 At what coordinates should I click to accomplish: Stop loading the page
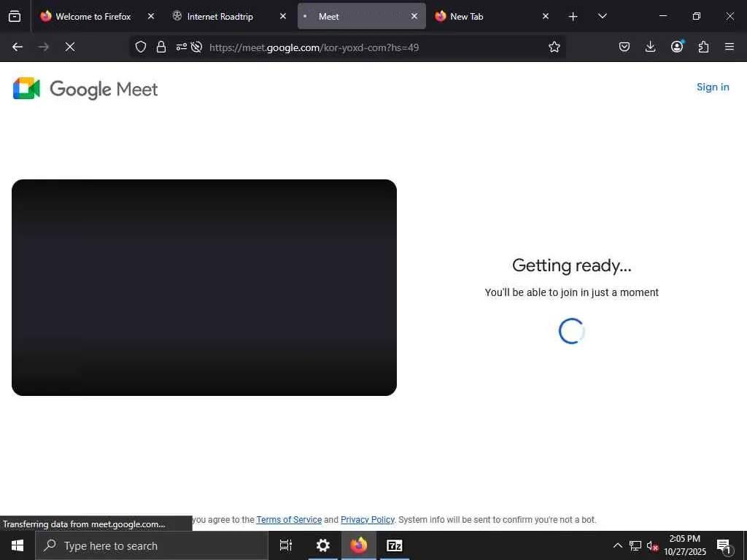pos(69,47)
